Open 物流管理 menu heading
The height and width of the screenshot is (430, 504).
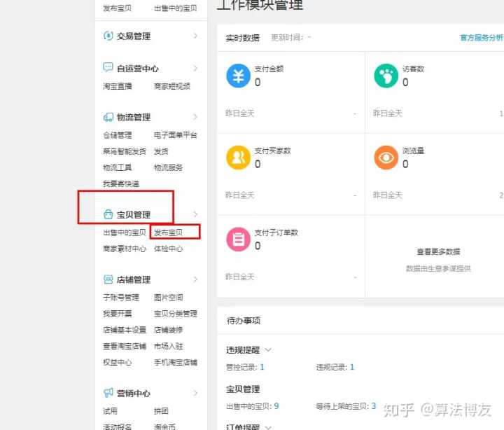click(134, 118)
